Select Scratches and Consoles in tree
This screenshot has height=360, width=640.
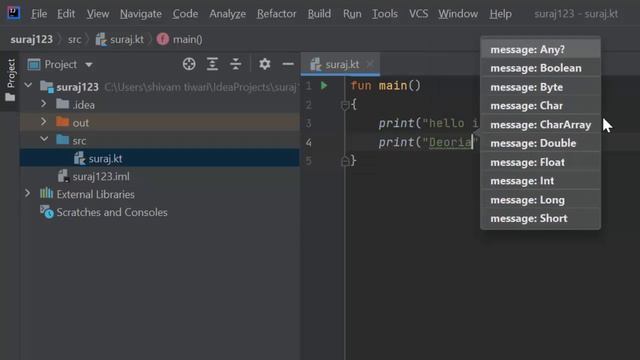pos(160,212)
